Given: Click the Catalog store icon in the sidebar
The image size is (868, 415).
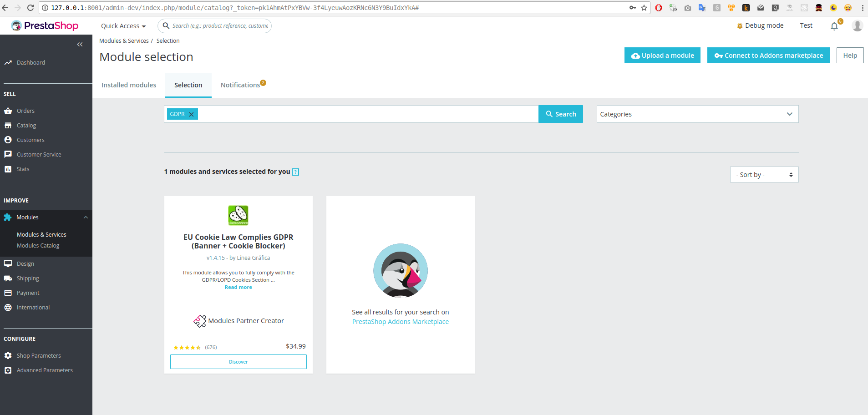Looking at the screenshot, I should click(x=8, y=126).
